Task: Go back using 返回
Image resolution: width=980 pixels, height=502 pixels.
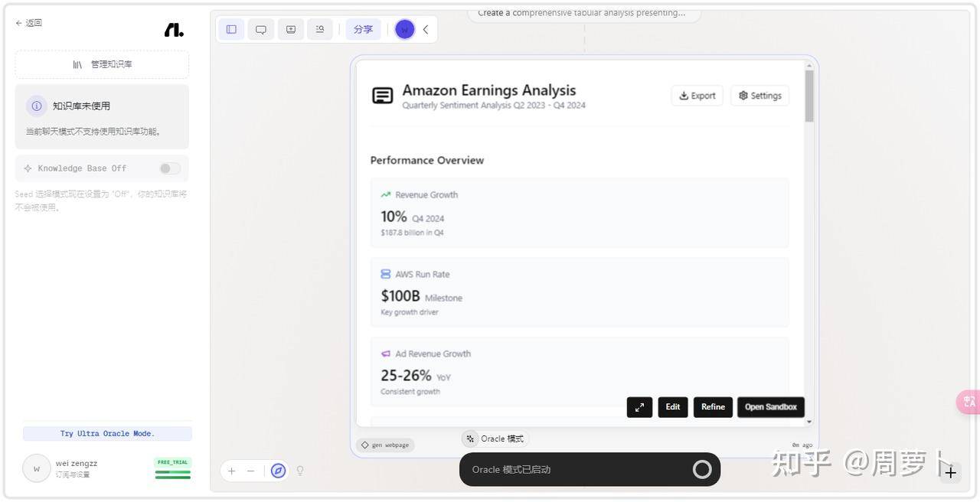Action: 29,23
